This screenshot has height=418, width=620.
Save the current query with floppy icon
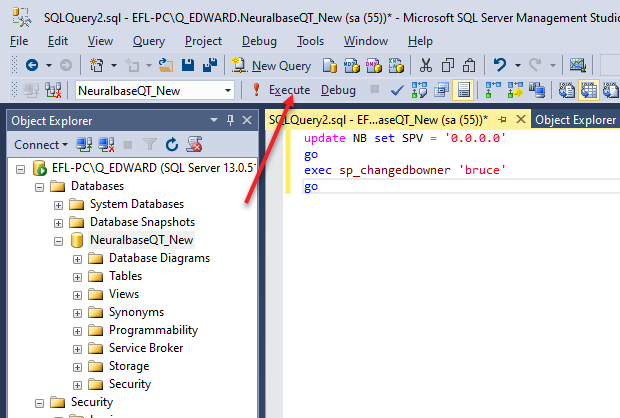coord(188,65)
